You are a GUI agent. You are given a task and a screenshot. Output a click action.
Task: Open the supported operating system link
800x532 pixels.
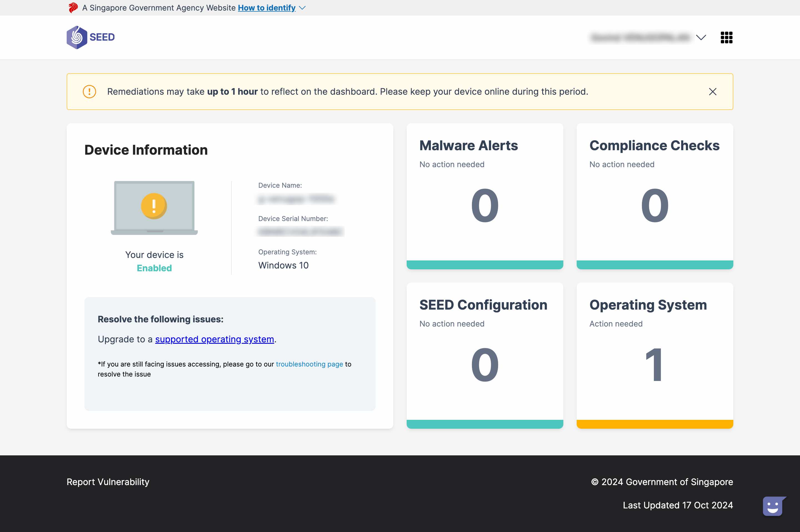pos(214,339)
